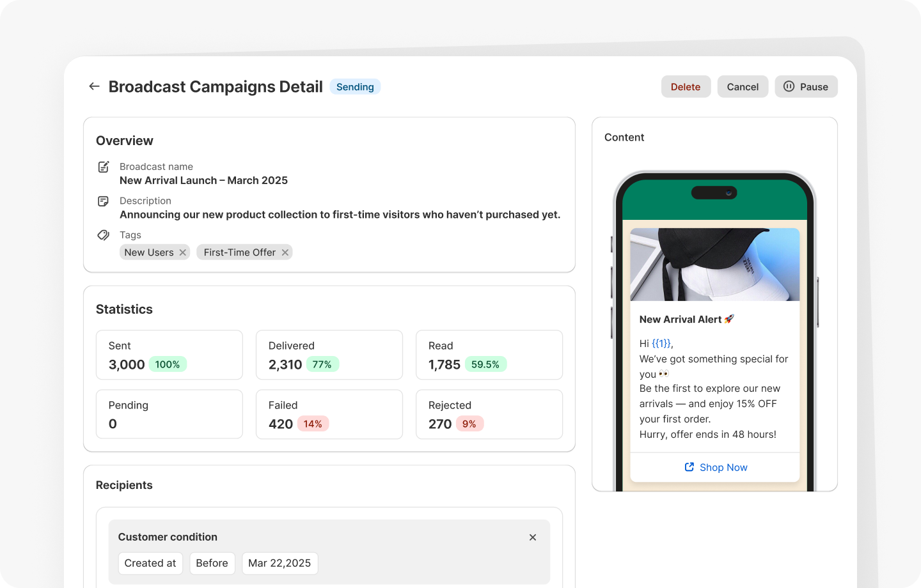Viewport: 921px width, 588px height.
Task: Click the Cancel button
Action: point(743,87)
